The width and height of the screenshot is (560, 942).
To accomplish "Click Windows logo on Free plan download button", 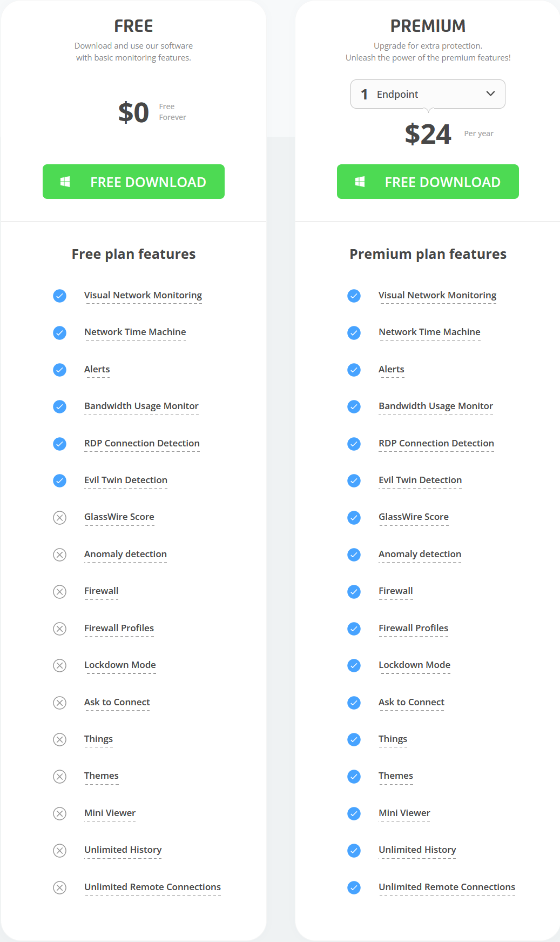I will point(65,182).
